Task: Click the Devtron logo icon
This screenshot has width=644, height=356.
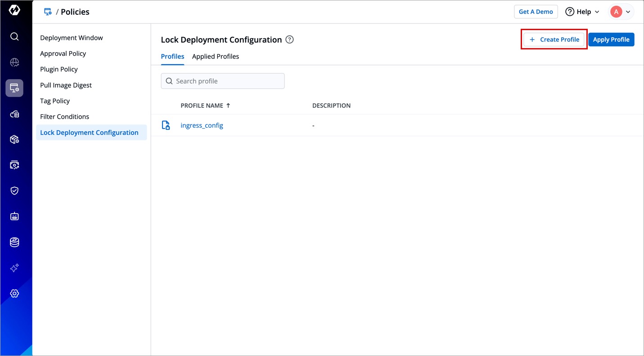Action: [14, 10]
